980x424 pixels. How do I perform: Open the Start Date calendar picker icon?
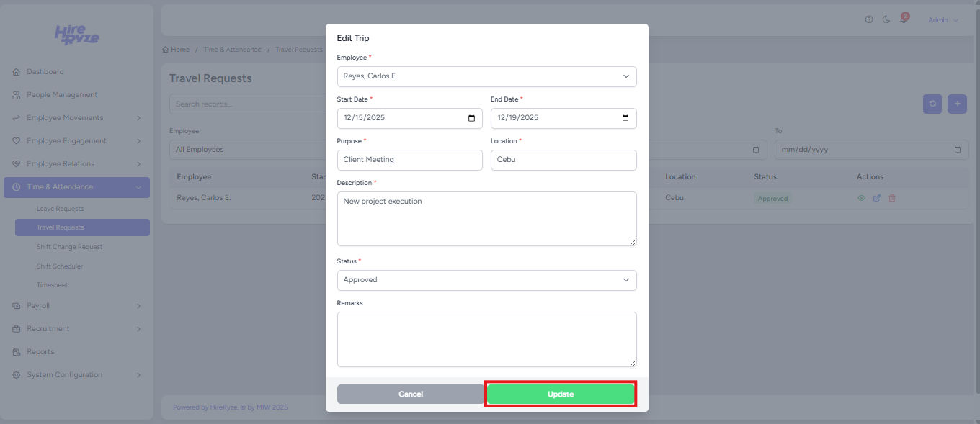click(x=471, y=118)
